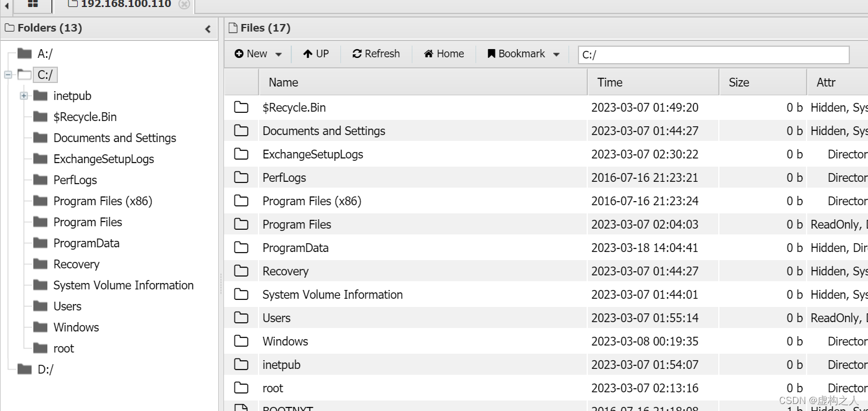Click folder icon of Windows file row
This screenshot has height=411, width=868.
tap(241, 341)
